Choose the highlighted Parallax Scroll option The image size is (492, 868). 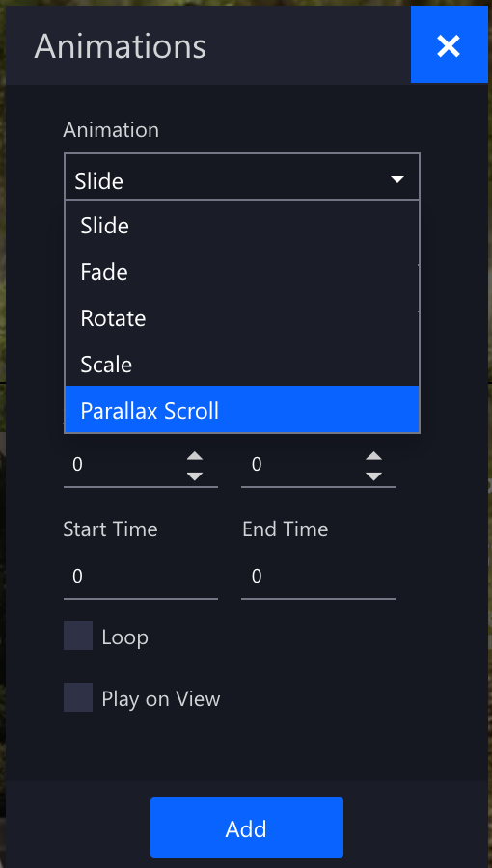tap(242, 410)
